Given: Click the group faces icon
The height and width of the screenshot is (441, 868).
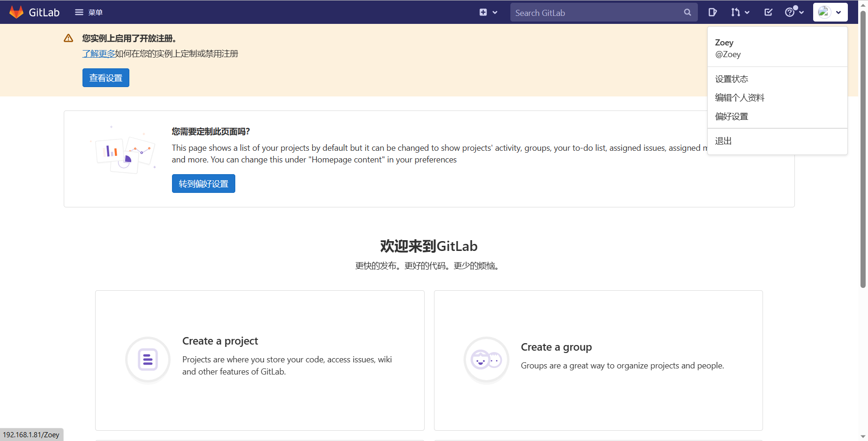Looking at the screenshot, I should [486, 360].
